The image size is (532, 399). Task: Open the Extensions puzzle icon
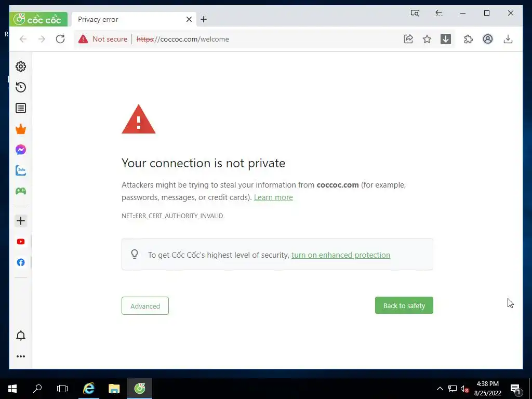(469, 39)
